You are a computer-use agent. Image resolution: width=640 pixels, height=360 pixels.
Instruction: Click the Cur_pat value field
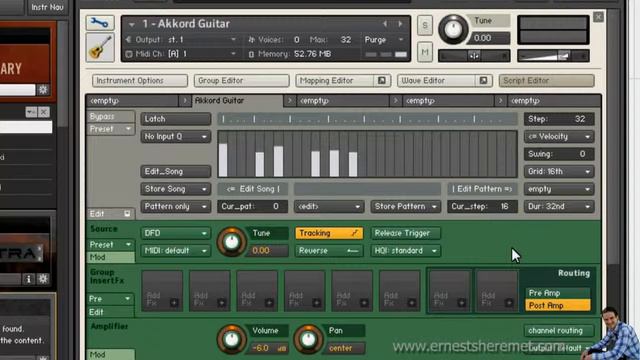[253, 207]
